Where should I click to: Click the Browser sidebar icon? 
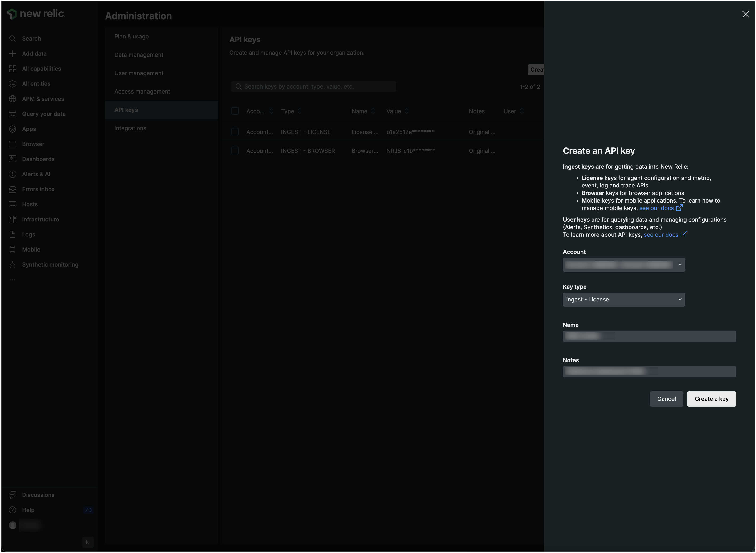13,144
